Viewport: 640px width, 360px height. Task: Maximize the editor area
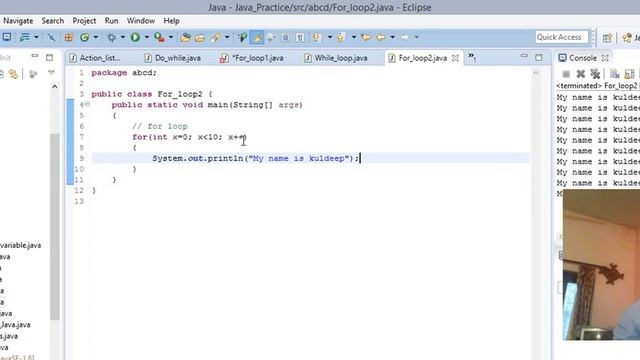point(539,58)
